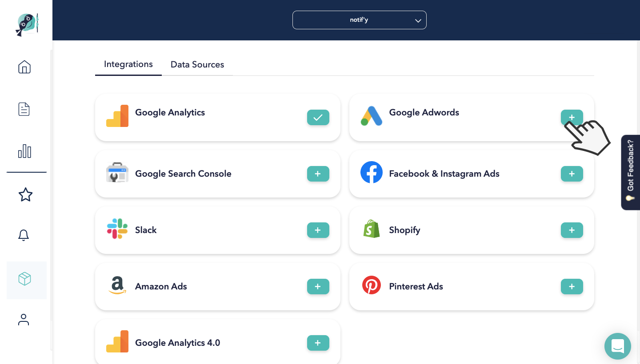
Task: Add the Facebook & Instagram Ads integration
Action: (x=572, y=174)
